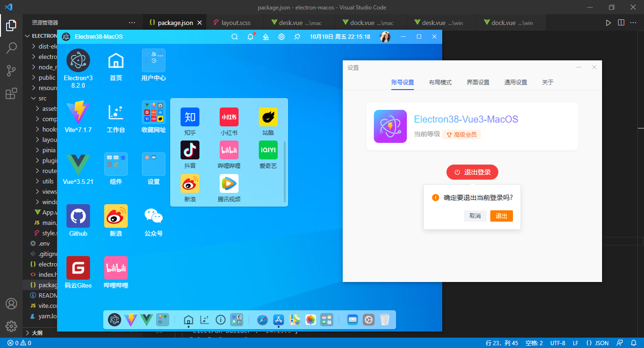
Task: Open the 码云Gitee desktop icon
Action: (x=78, y=268)
